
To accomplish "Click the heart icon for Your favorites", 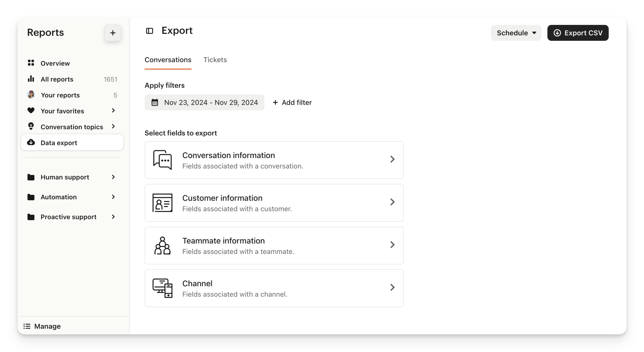I will click(31, 110).
